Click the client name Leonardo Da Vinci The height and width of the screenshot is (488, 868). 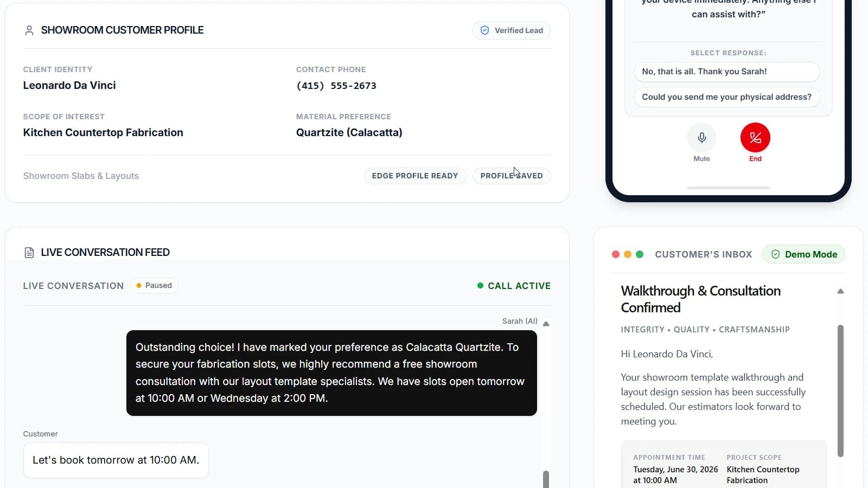coord(69,85)
